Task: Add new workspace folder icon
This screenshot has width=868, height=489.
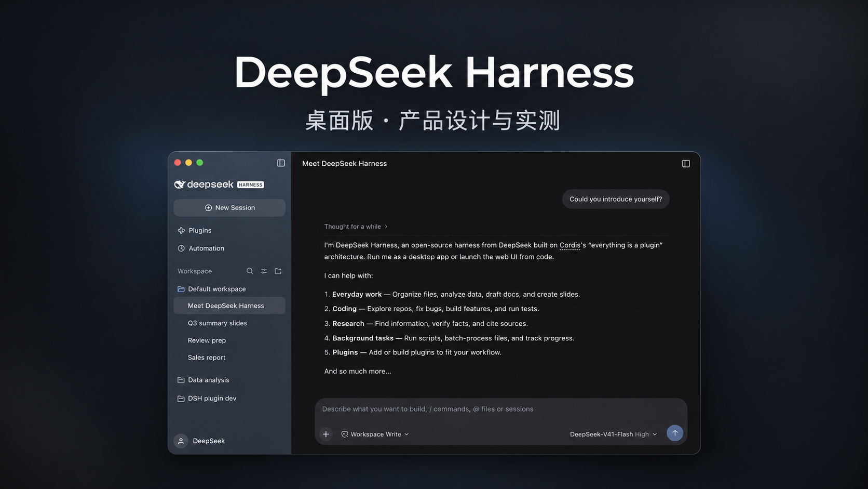Action: 278,271
